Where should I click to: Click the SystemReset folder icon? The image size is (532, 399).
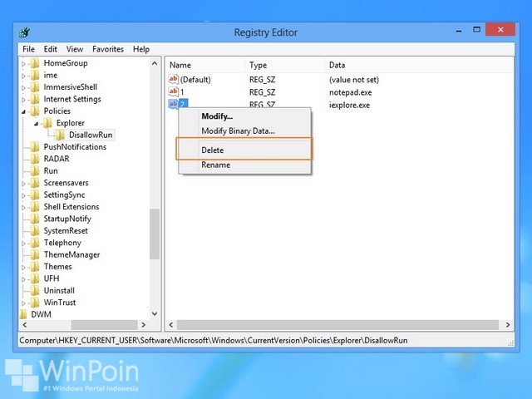(x=35, y=231)
